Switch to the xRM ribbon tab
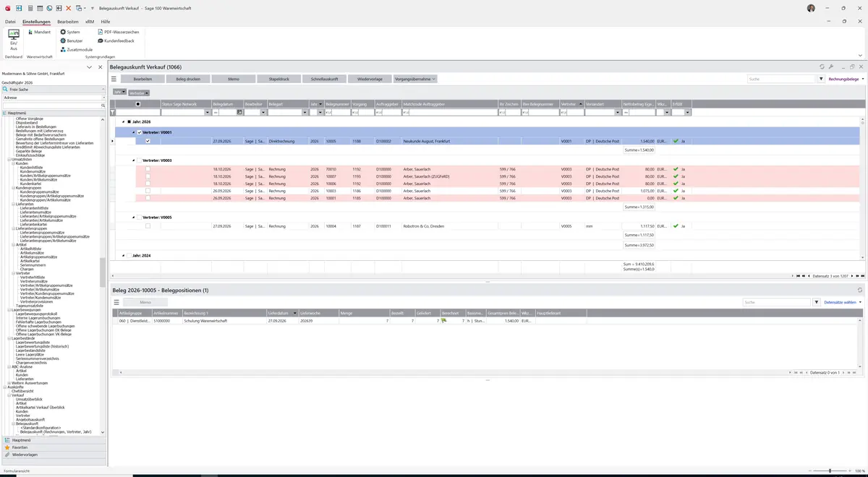The width and height of the screenshot is (868, 477). [90, 22]
